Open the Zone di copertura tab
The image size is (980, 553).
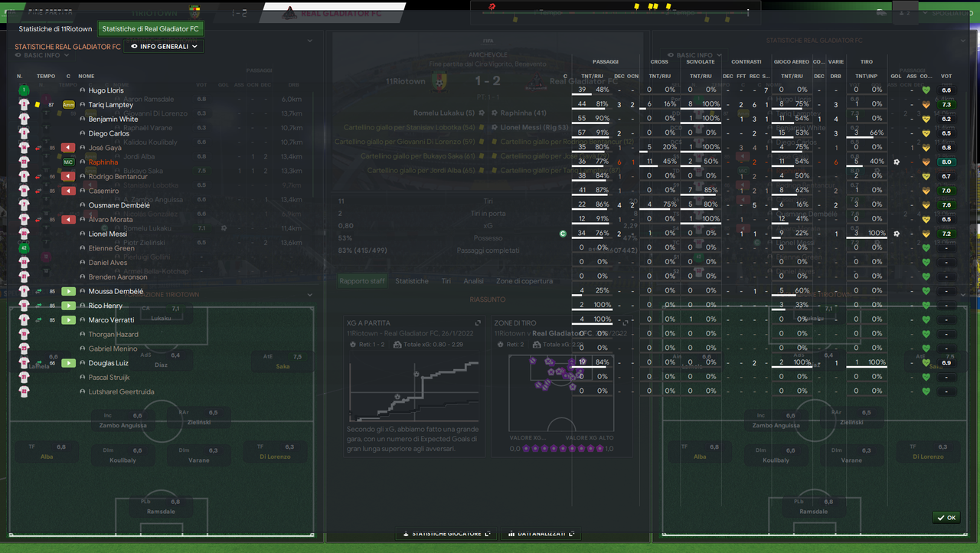524,281
